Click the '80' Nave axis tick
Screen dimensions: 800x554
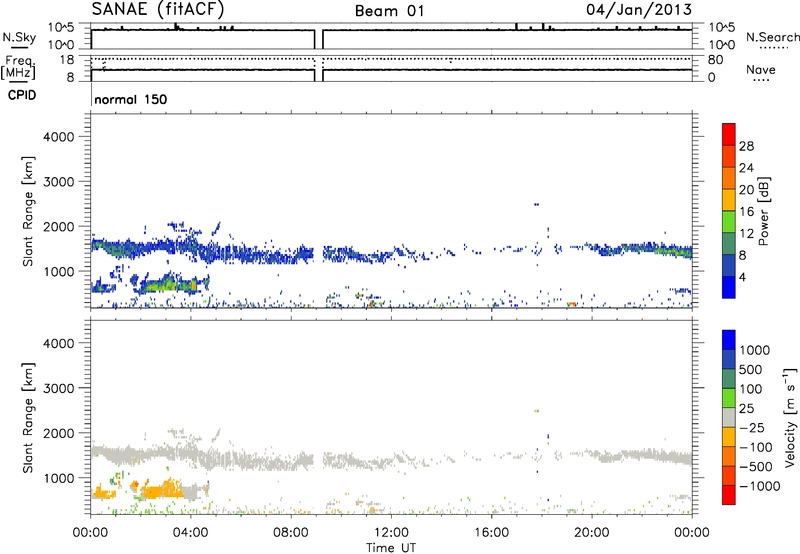[x=716, y=60]
